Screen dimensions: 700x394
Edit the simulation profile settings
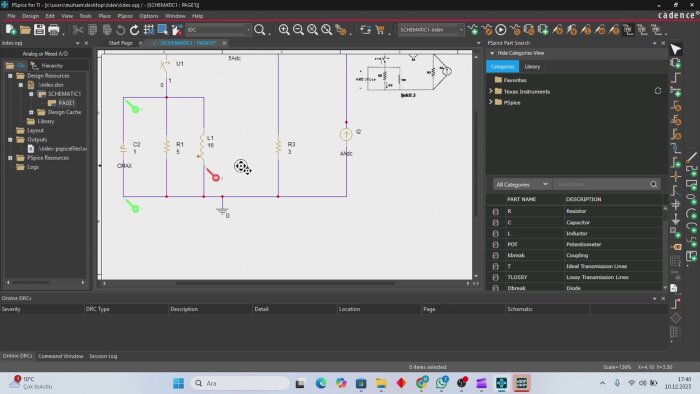(x=487, y=30)
